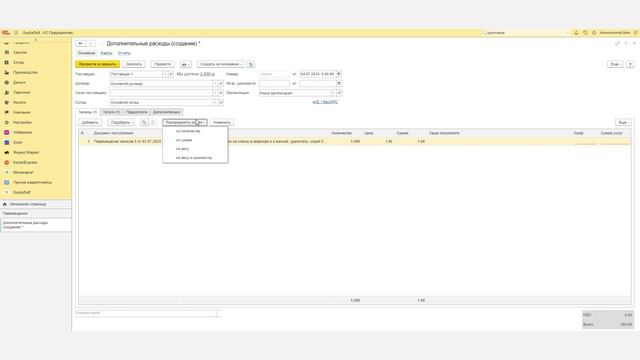Open the Налоги section in sidebar
Viewport: 640px width, 360px height.
[x=19, y=102]
